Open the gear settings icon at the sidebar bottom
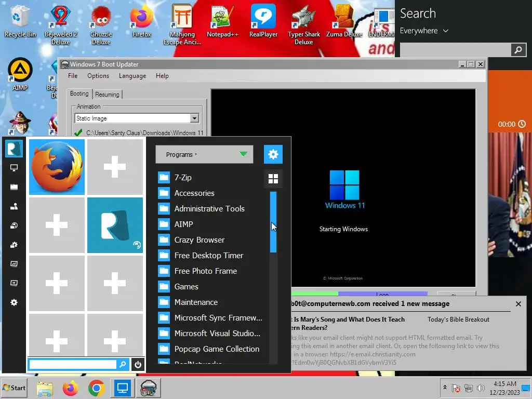532x399 pixels. pos(14,302)
